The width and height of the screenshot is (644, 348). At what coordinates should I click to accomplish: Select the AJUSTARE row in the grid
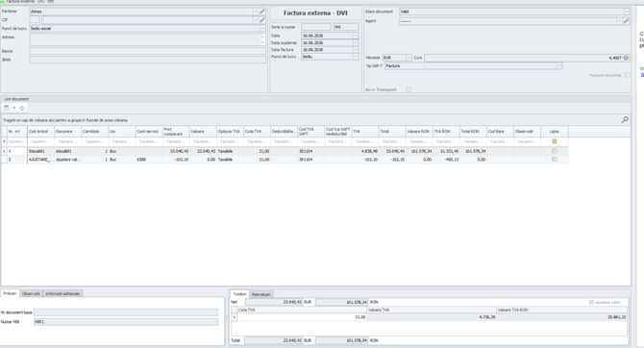pos(285,160)
